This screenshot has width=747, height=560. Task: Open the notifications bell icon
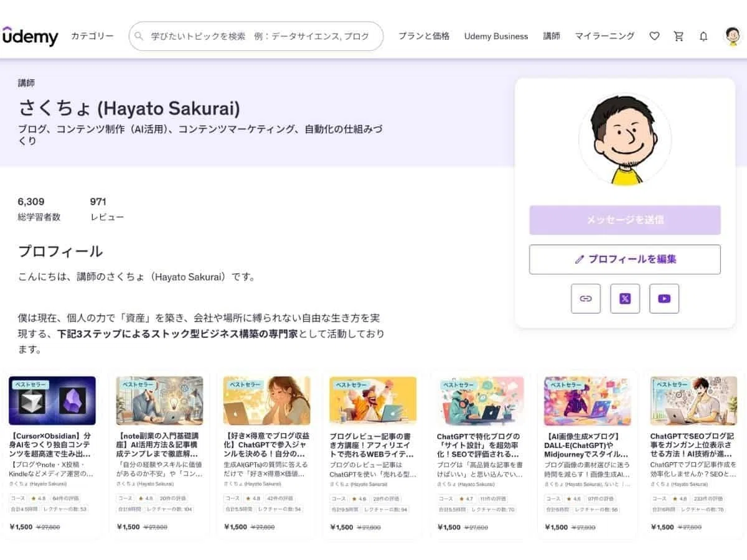703,36
